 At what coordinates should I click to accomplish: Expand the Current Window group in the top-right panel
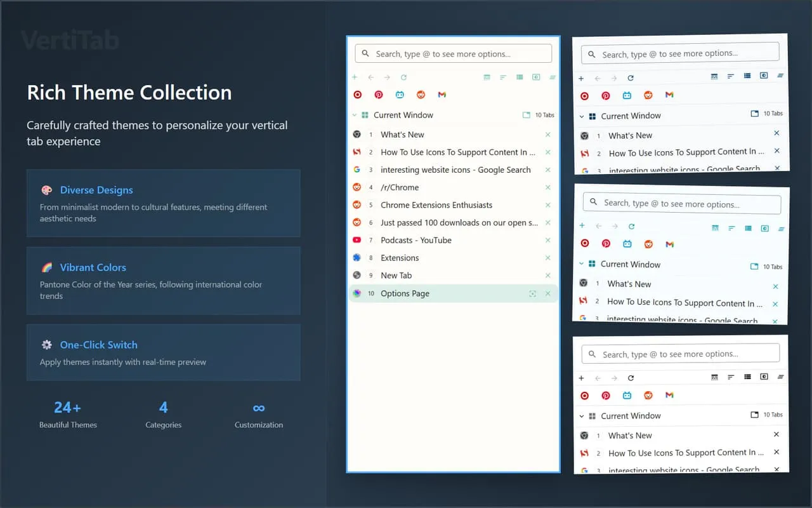pos(582,116)
